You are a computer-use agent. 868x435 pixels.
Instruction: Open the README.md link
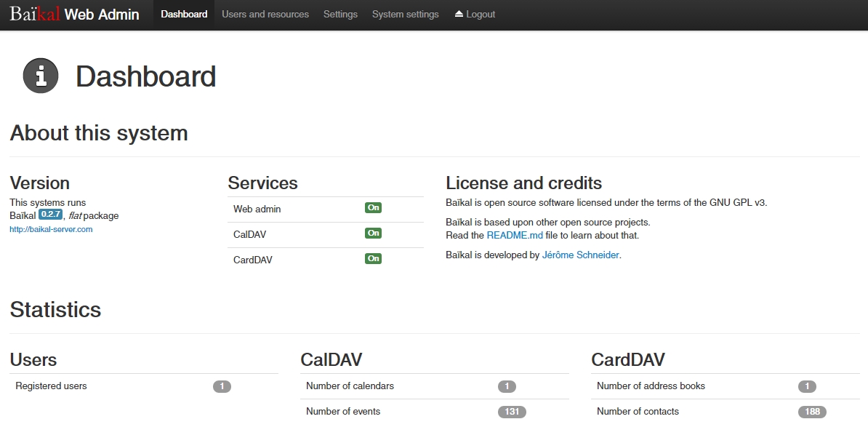515,236
